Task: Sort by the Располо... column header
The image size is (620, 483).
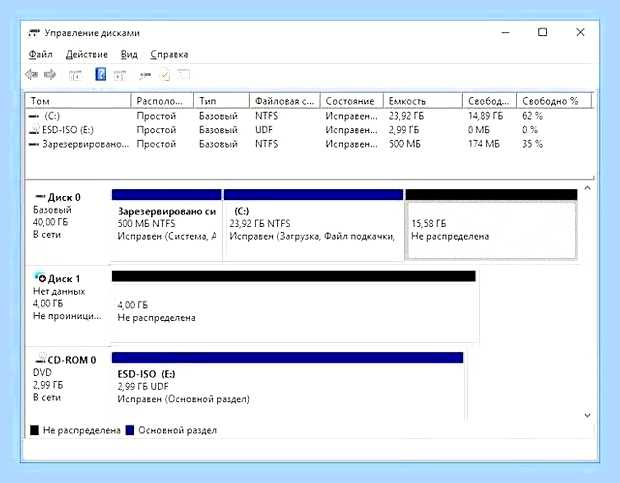Action: pyautogui.click(x=162, y=101)
